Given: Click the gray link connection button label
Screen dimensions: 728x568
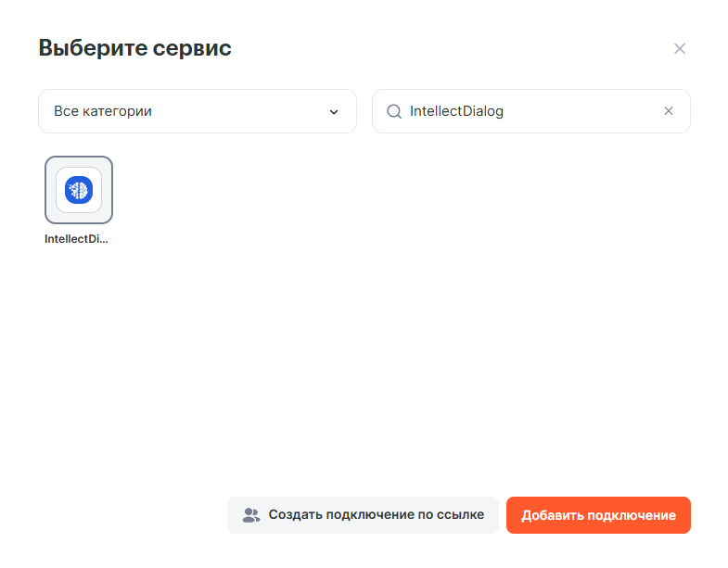Looking at the screenshot, I should click(x=376, y=515).
